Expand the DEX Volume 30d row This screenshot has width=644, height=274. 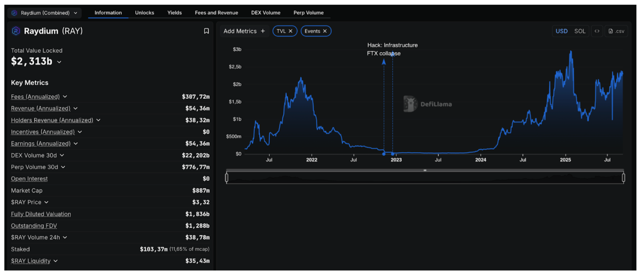click(62, 155)
